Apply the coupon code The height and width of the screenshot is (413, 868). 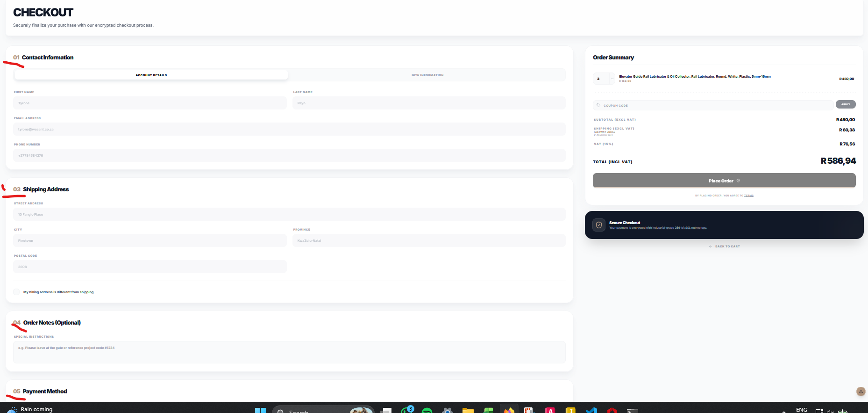845,104
